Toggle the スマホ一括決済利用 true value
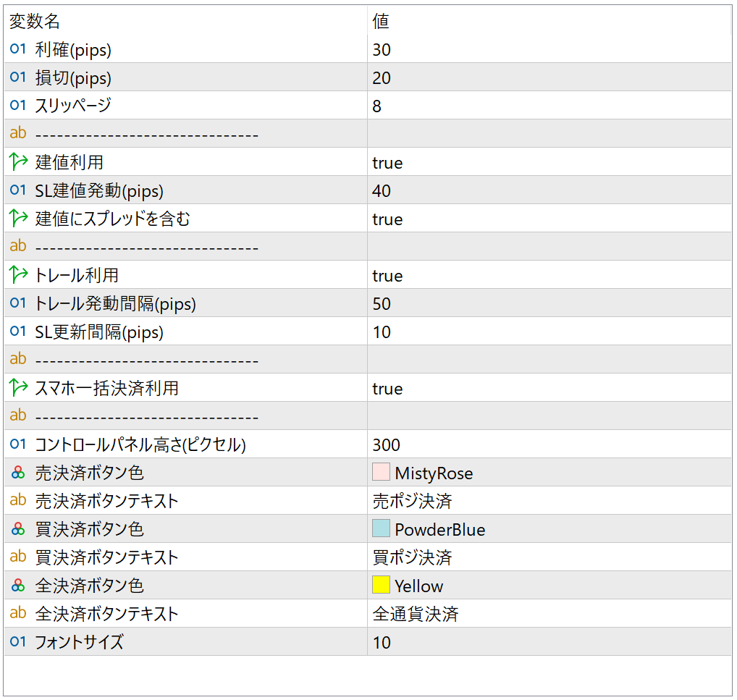The height and width of the screenshot is (700, 737). (387, 389)
